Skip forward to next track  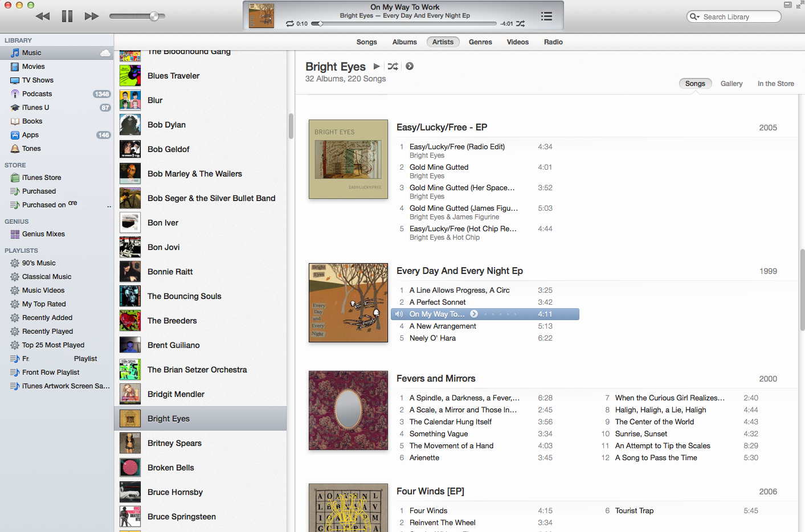tap(91, 16)
